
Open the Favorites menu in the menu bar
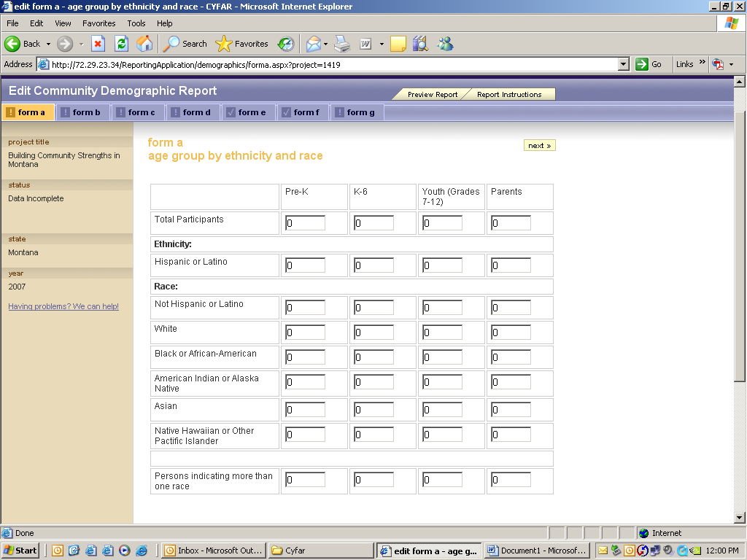tap(98, 23)
